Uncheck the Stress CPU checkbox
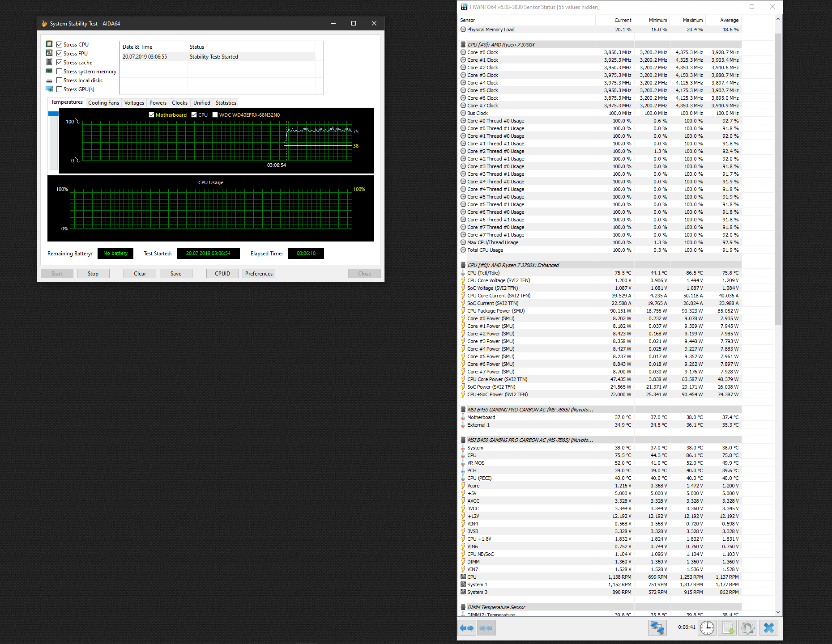 coord(60,44)
